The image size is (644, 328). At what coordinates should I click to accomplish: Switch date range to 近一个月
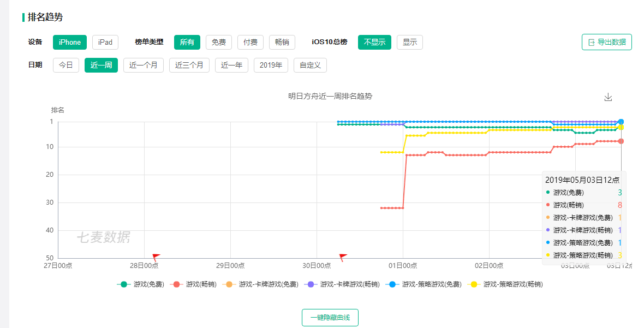[x=143, y=65]
